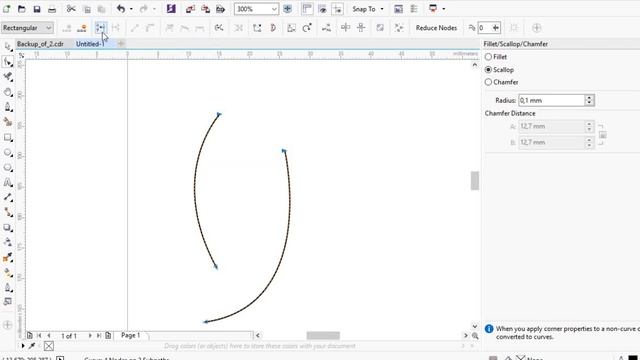Adjust Radius spinner arrows
This screenshot has width=640, height=360.
pyautogui.click(x=589, y=100)
